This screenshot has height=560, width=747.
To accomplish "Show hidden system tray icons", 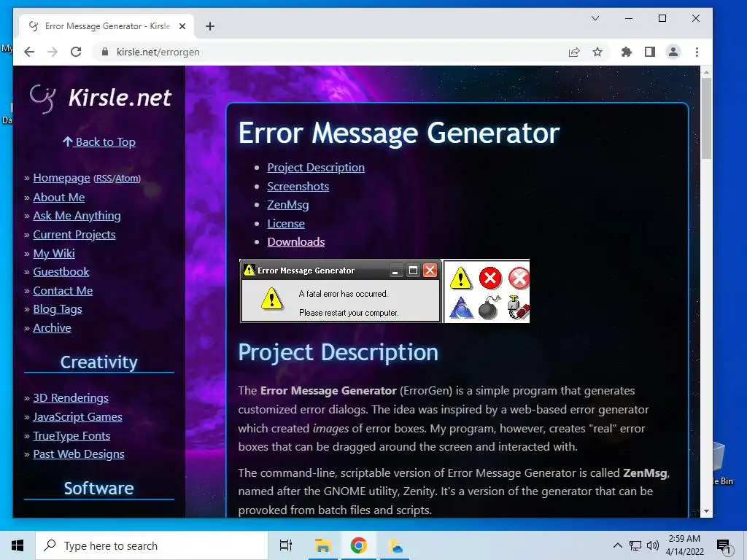I will (617, 545).
